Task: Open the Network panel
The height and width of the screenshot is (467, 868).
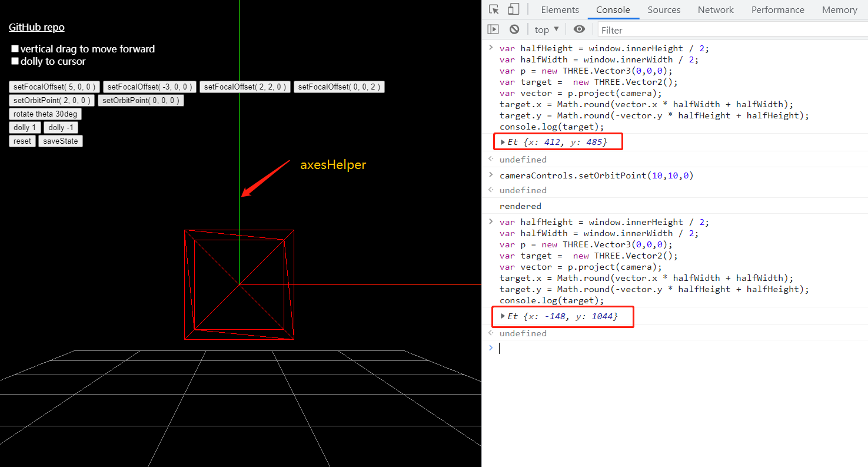Action: (715, 10)
